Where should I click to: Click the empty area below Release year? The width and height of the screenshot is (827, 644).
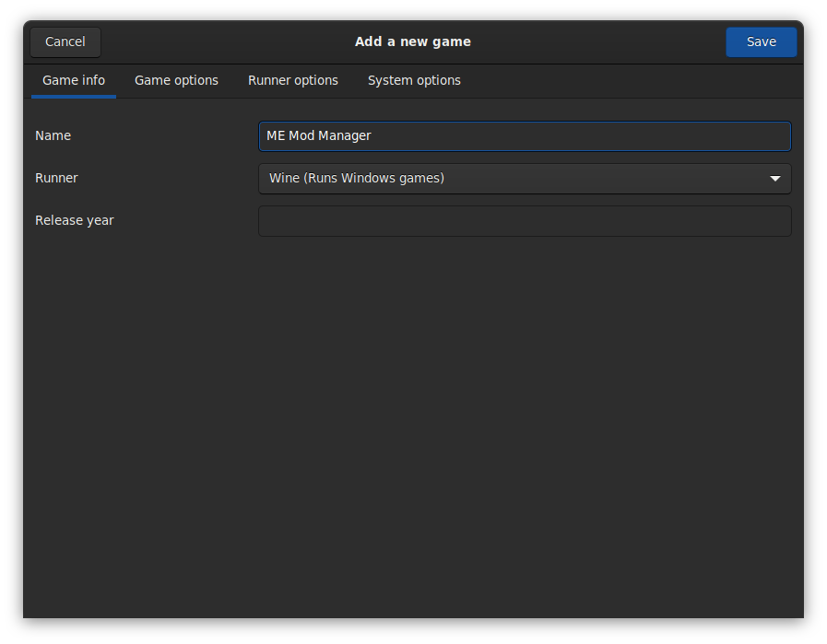[x=413, y=415]
